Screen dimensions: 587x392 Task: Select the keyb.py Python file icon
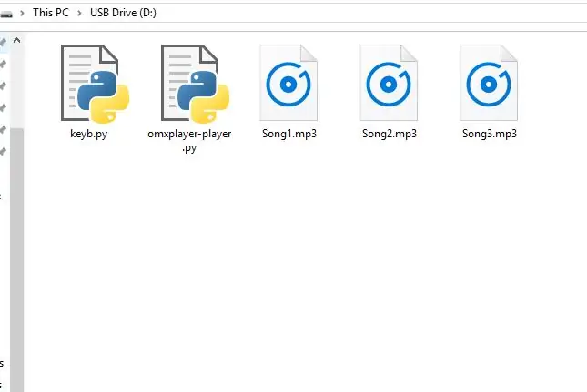[95, 84]
